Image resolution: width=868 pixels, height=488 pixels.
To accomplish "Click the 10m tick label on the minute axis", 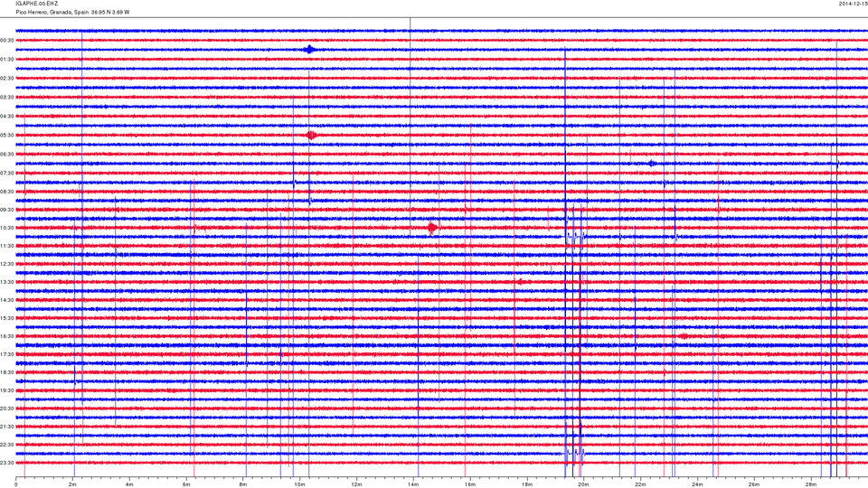I will [x=299, y=484].
